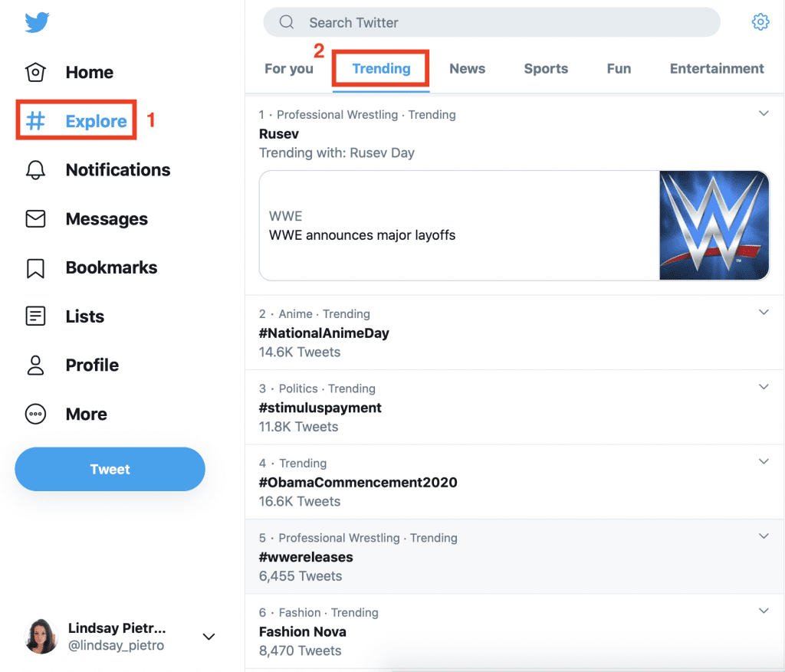Switch to the News tab
This screenshot has width=785, height=672.
(467, 68)
